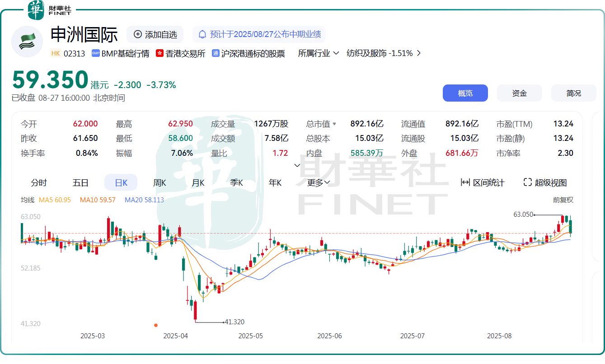Click the MA20 58.113 indicator

[x=145, y=200]
